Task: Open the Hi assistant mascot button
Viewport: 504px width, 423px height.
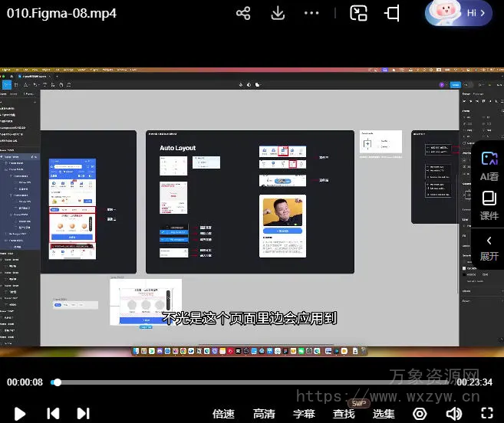Action: click(x=459, y=14)
